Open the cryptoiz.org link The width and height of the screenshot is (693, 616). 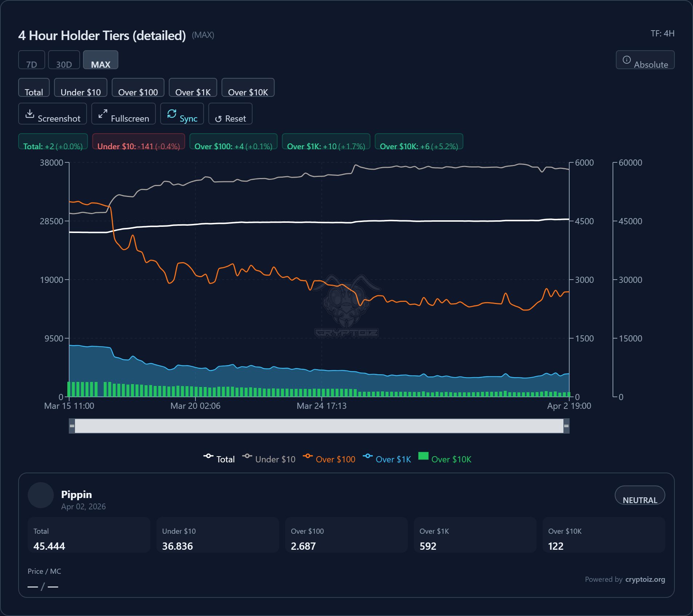[645, 579]
